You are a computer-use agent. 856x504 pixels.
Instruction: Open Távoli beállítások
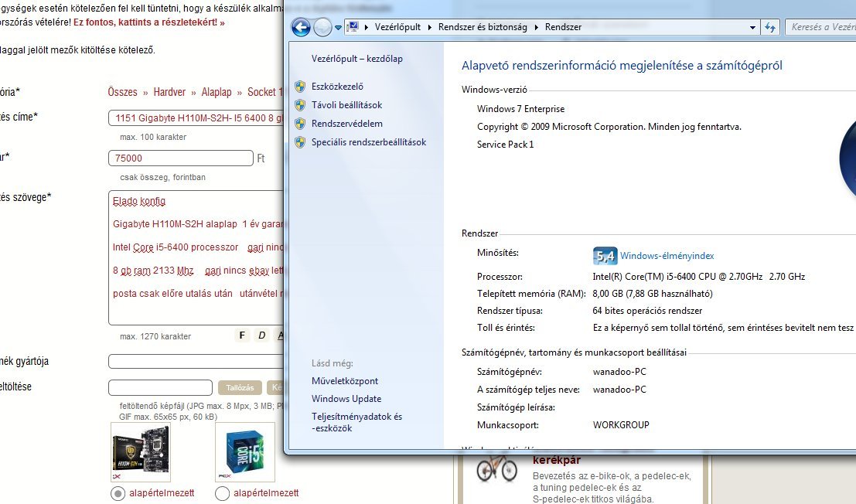tap(346, 104)
